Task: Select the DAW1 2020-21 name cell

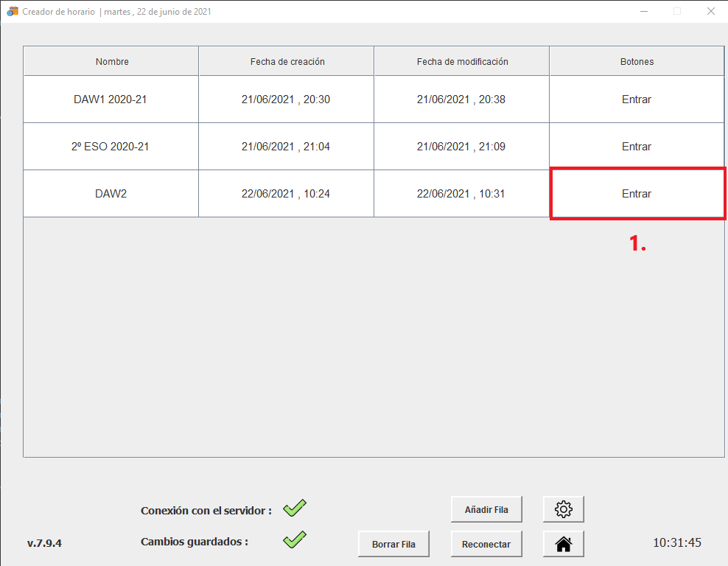Action: (111, 99)
